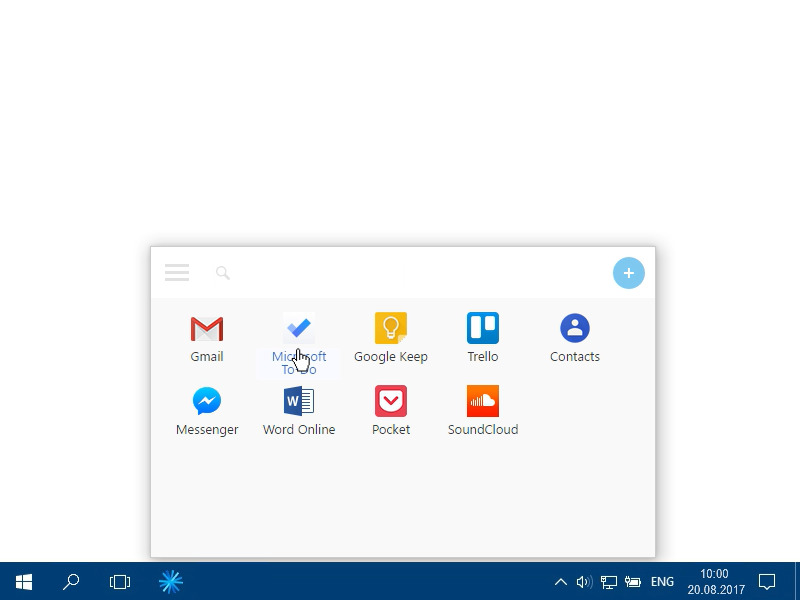
Task: Launch the Messenger app icon
Action: coord(207,401)
